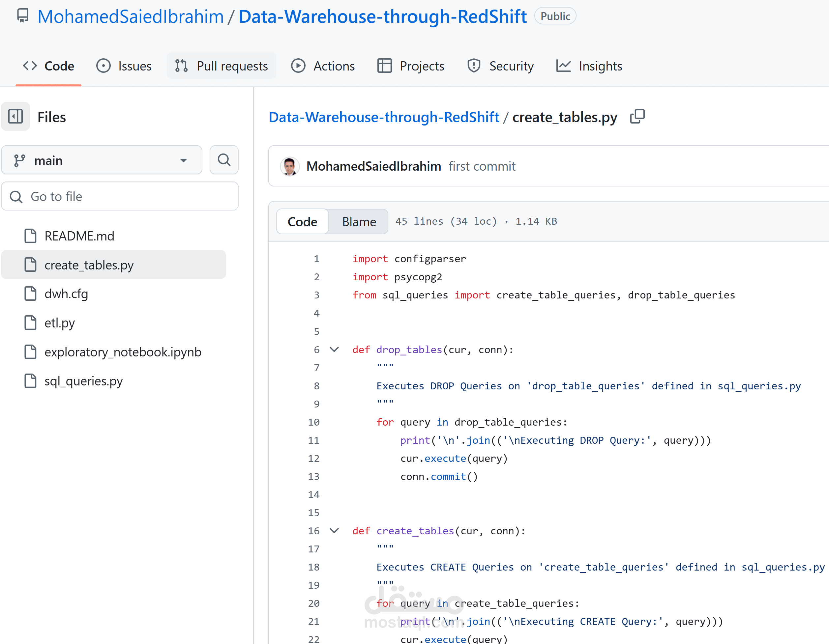Click the file search magnifier button
Image resolution: width=829 pixels, height=644 pixels.
click(x=224, y=160)
